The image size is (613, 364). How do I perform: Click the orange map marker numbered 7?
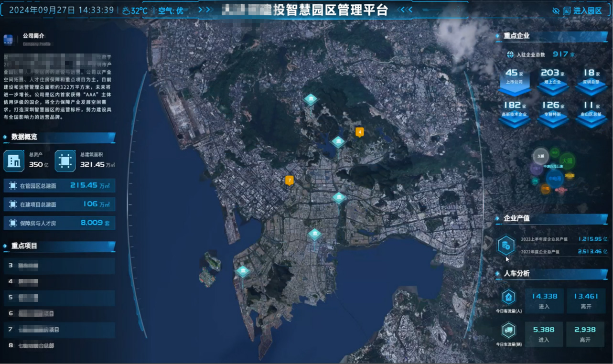pos(289,180)
